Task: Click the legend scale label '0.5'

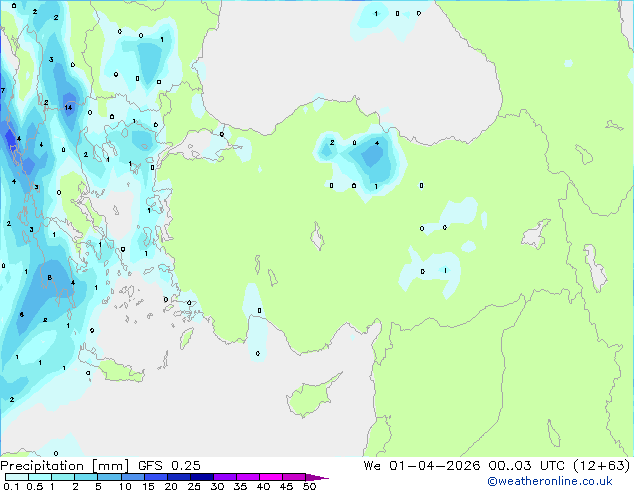Action: pos(35,486)
